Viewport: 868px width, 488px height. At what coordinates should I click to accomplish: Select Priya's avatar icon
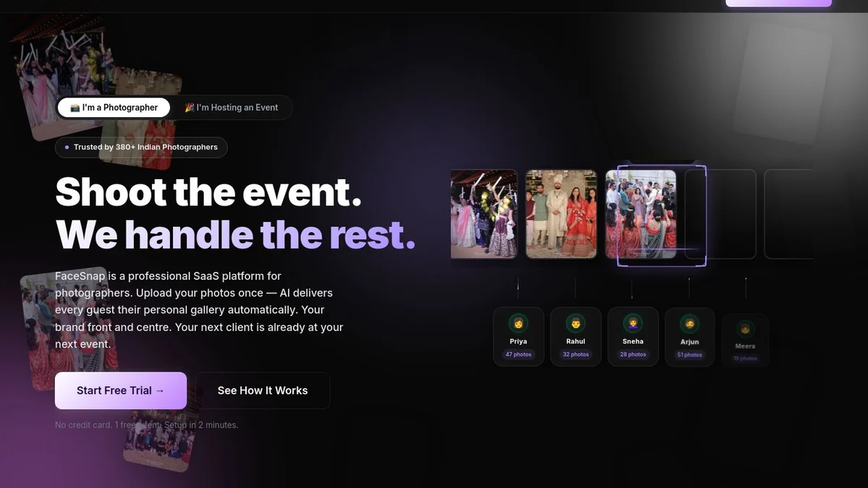click(x=518, y=322)
